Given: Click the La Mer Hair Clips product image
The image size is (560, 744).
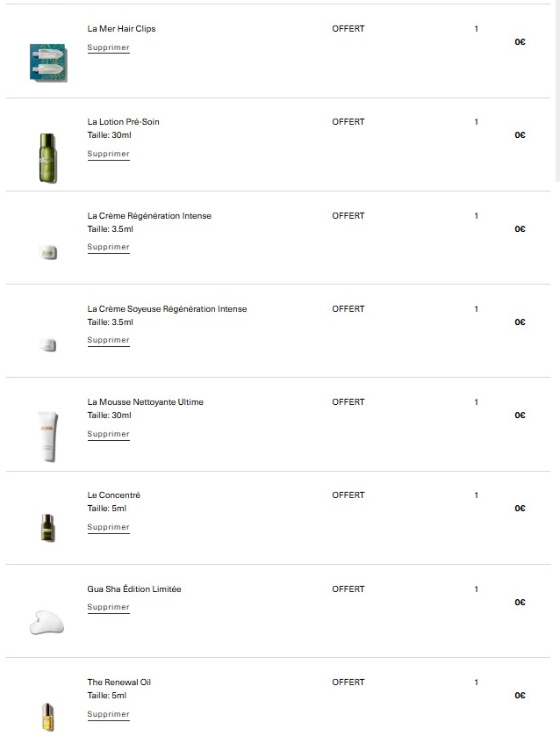Looking at the screenshot, I should [47, 63].
